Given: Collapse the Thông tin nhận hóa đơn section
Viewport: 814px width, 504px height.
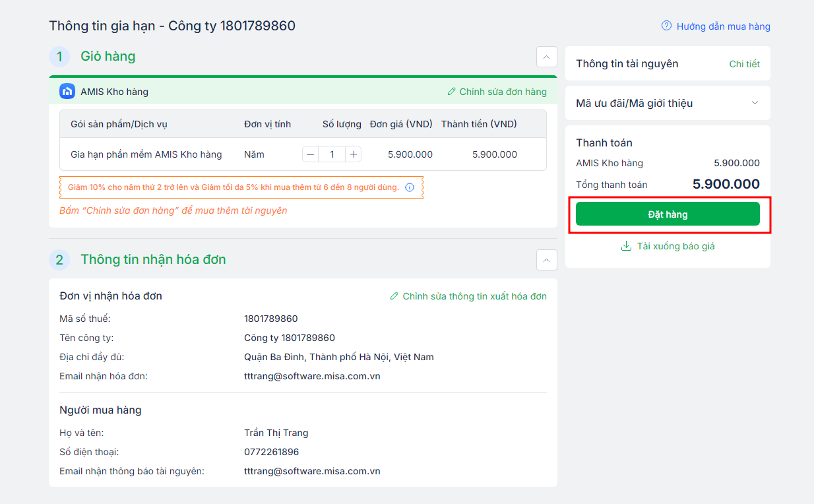Looking at the screenshot, I should [x=546, y=261].
